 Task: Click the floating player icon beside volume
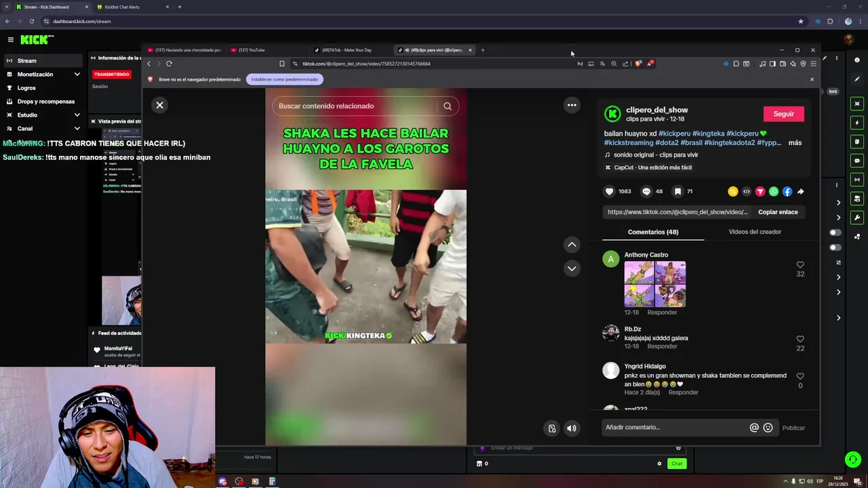pyautogui.click(x=552, y=428)
